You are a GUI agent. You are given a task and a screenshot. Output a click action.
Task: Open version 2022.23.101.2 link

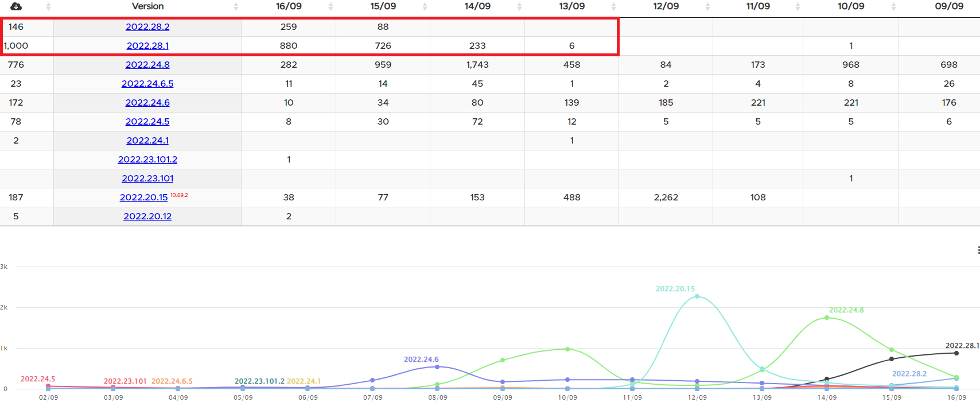(x=147, y=159)
